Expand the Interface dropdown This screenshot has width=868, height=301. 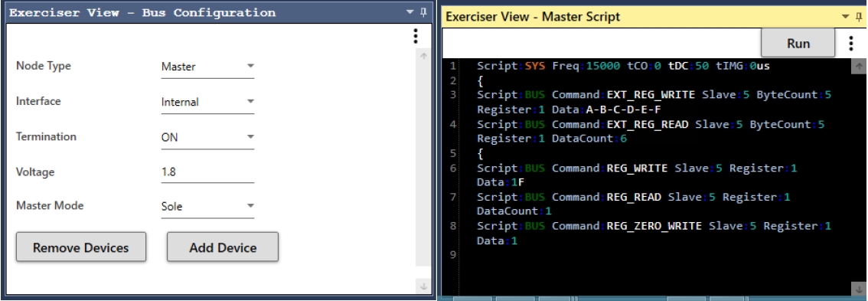coord(207,102)
